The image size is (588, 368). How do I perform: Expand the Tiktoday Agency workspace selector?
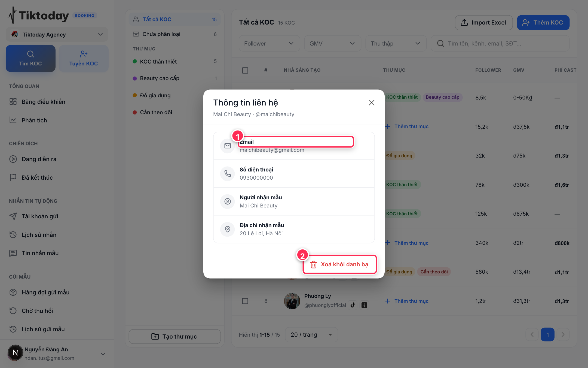[x=57, y=35]
